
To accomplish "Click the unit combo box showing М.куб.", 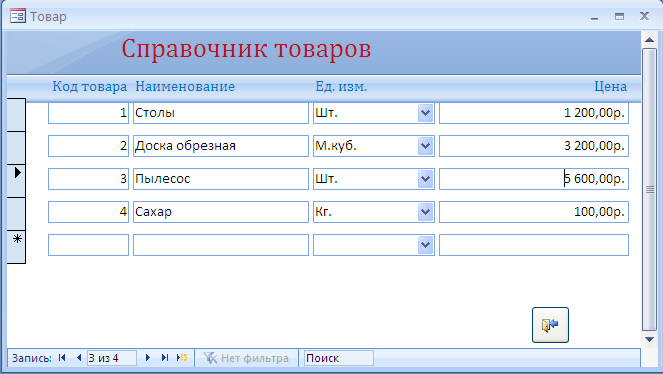I will (x=374, y=146).
